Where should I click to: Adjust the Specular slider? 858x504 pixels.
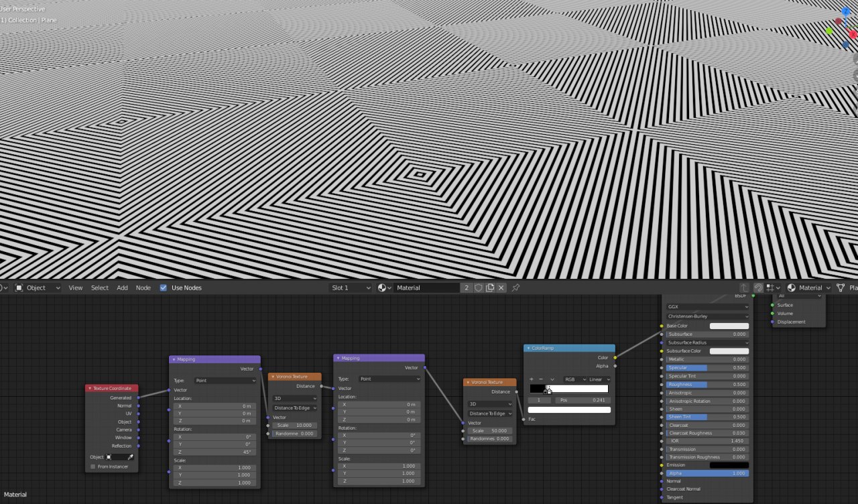point(708,368)
